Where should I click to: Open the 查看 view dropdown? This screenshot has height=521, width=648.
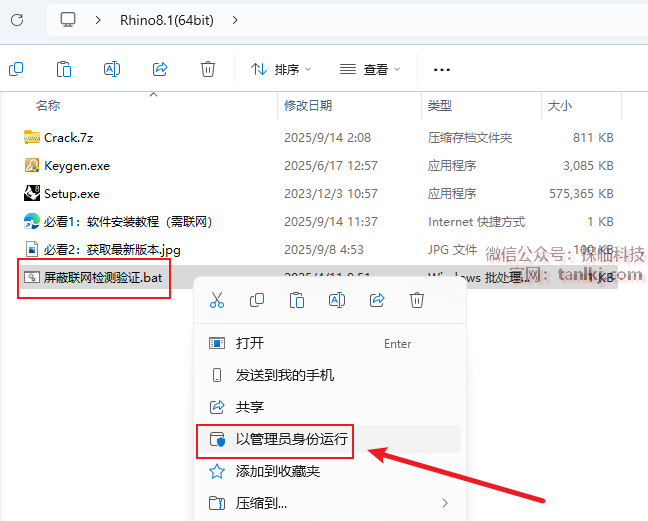pos(370,69)
